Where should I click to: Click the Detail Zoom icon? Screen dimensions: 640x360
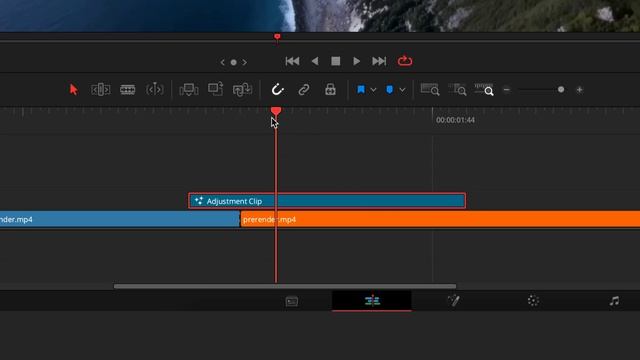coord(457,89)
